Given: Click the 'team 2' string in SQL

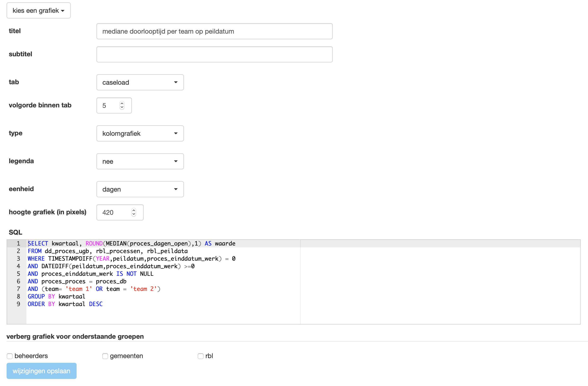Looking at the screenshot, I should (x=143, y=289).
